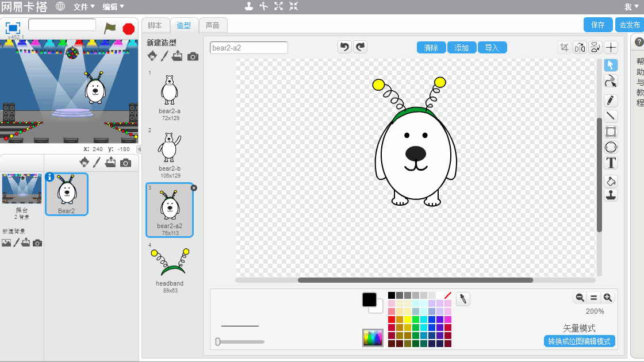Screen dimensions: 644x362
Task: Select the bear2-b costume thumbnail
Action: (170, 153)
